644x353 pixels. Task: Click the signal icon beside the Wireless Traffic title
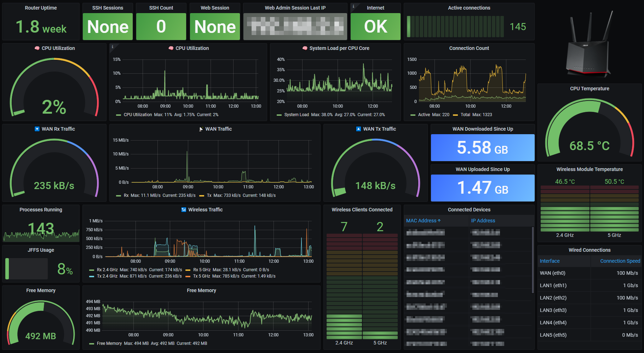[184, 210]
